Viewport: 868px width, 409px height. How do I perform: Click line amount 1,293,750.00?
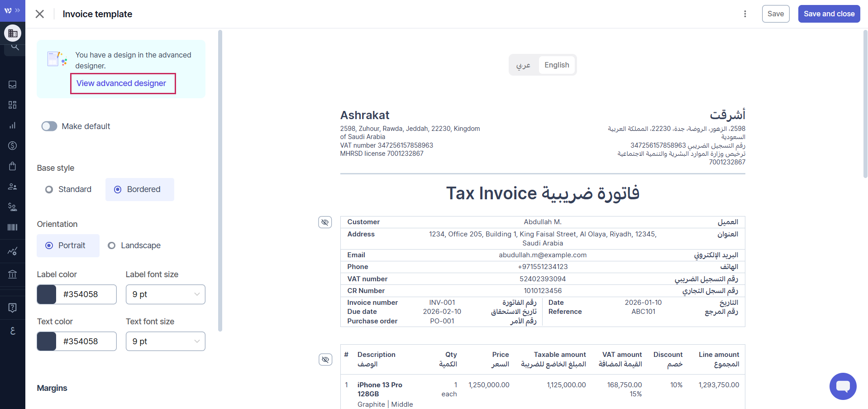pos(719,385)
